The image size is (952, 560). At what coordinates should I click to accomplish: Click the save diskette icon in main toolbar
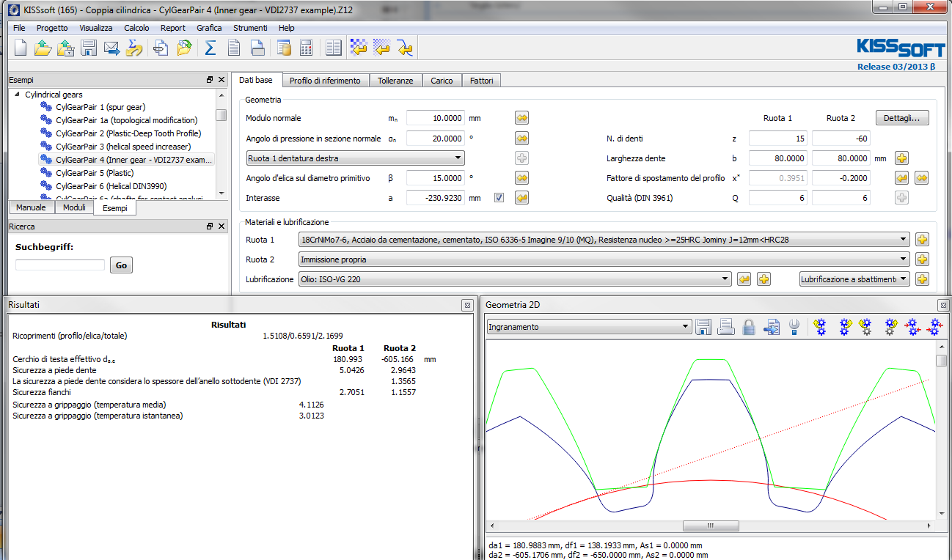click(89, 48)
